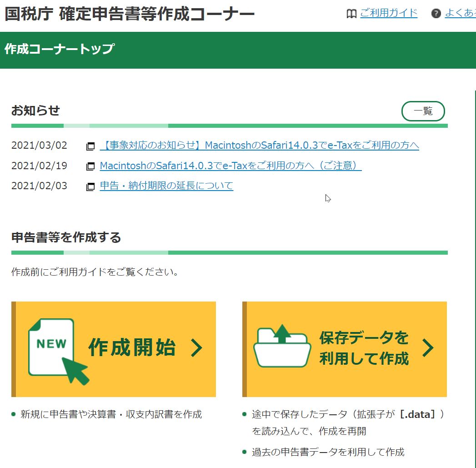The image size is (476, 468).
Task: Open the 申告・納付期限の延長について link
Action: (166, 186)
